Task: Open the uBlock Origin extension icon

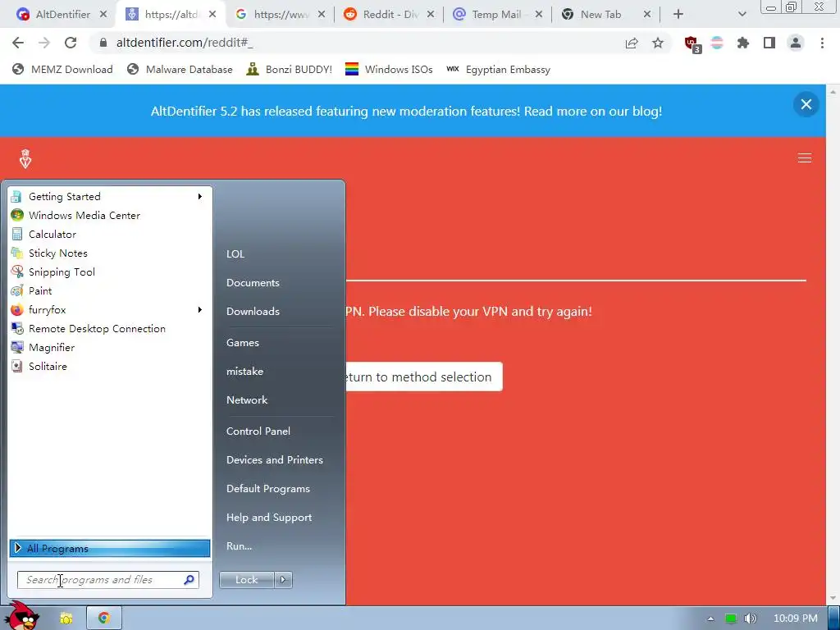Action: pyautogui.click(x=692, y=44)
